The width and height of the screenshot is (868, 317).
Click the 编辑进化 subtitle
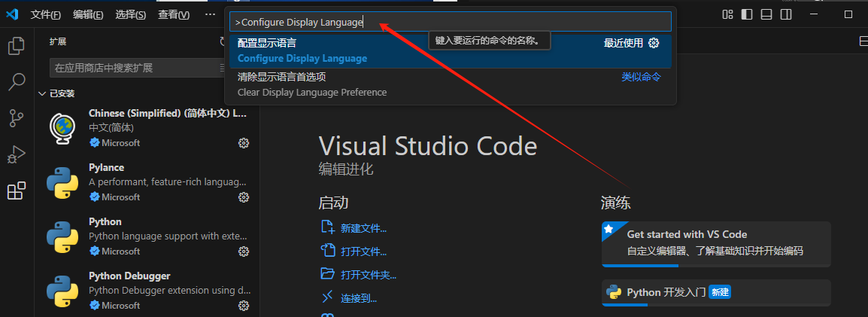pos(346,169)
